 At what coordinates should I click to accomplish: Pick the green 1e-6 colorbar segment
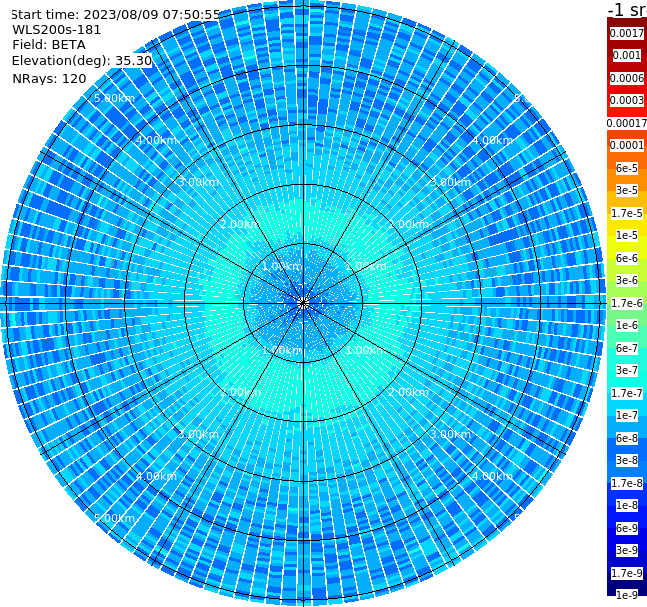click(x=627, y=325)
